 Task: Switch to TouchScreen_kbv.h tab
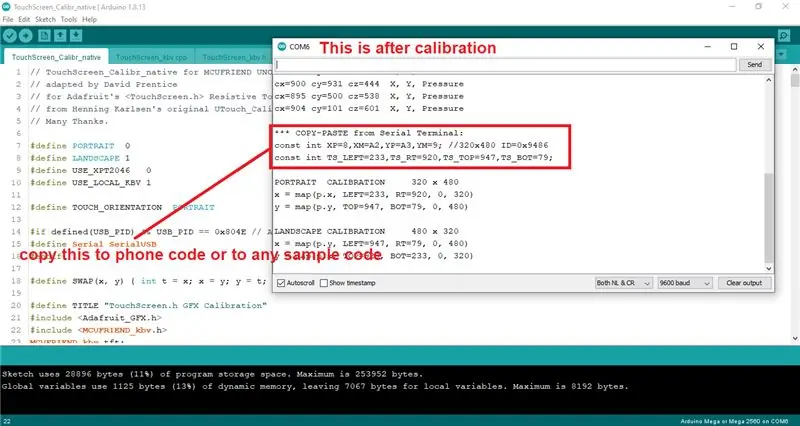(x=235, y=57)
